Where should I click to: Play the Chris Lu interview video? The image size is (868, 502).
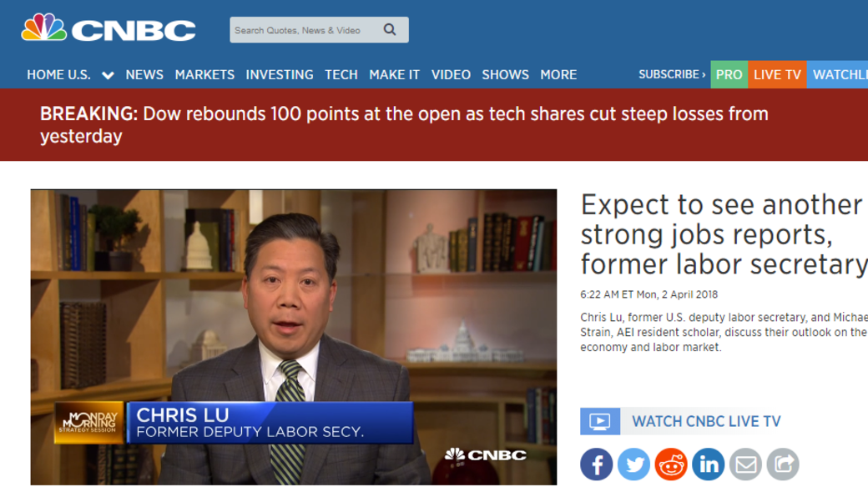point(293,337)
